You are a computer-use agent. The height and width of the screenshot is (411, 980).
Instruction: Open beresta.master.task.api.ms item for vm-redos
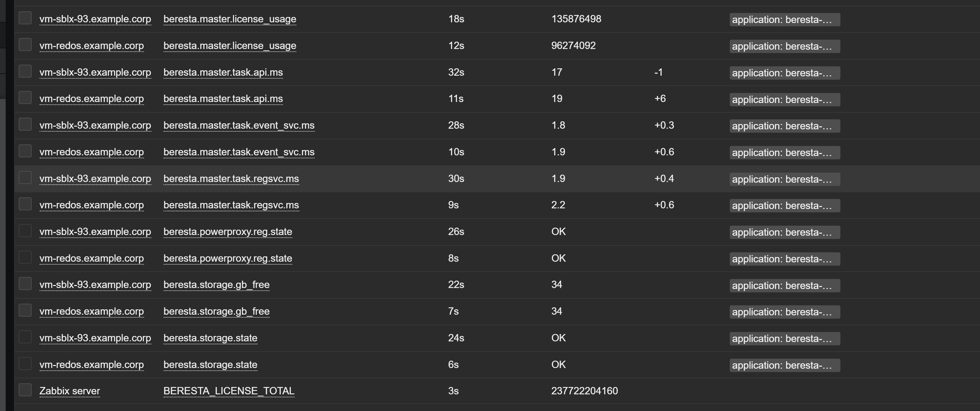(223, 99)
